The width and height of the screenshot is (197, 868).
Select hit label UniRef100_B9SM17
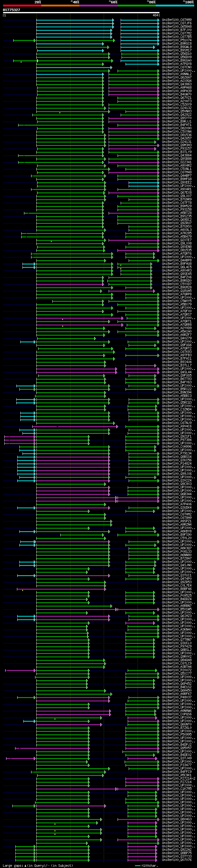click(177, 50)
